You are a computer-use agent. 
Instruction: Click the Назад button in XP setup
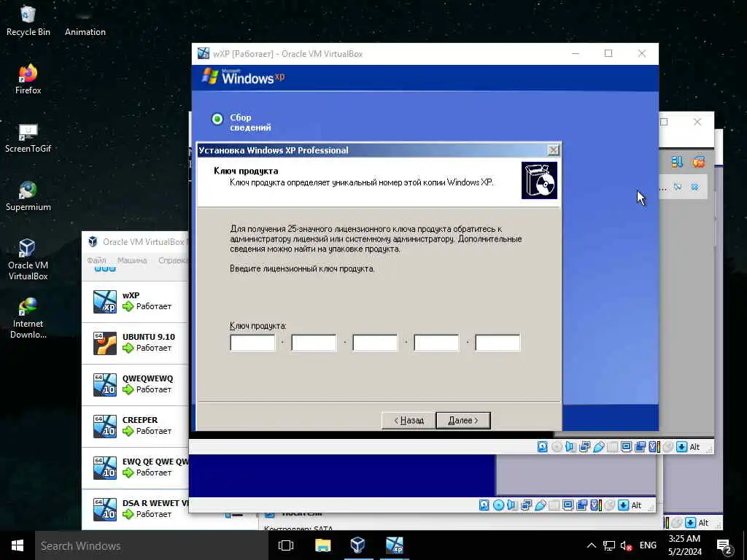(409, 421)
